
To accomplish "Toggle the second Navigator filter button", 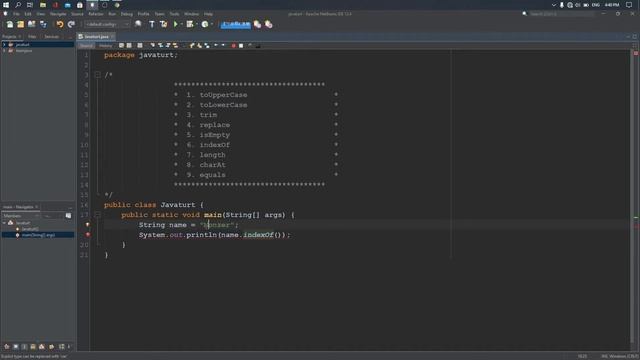I will click(16, 347).
